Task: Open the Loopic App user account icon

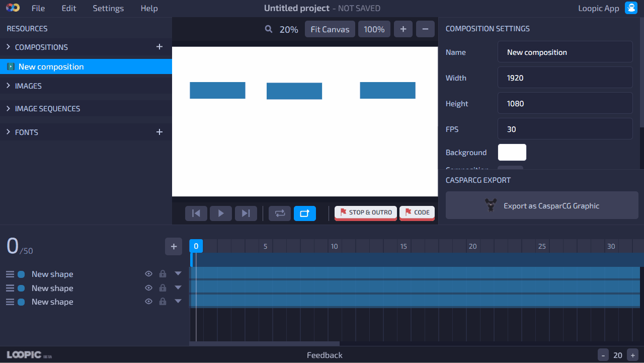Action: [631, 8]
